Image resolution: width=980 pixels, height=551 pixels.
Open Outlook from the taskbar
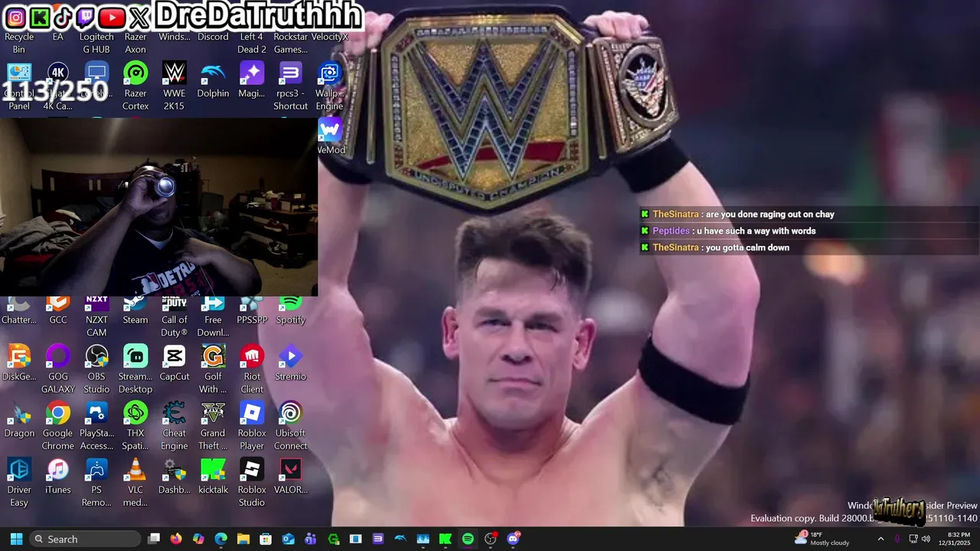click(x=289, y=539)
